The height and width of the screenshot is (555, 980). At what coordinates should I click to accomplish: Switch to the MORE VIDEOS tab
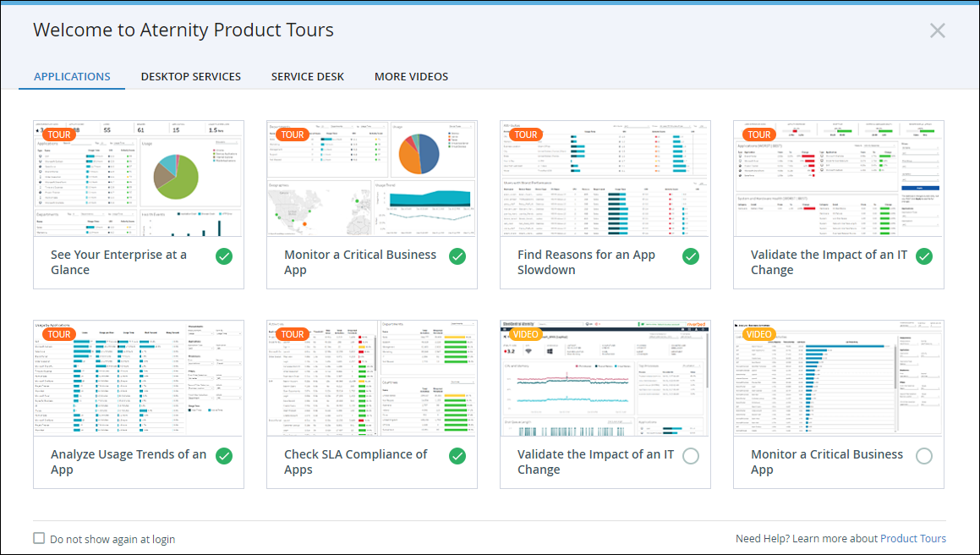pyautogui.click(x=412, y=76)
